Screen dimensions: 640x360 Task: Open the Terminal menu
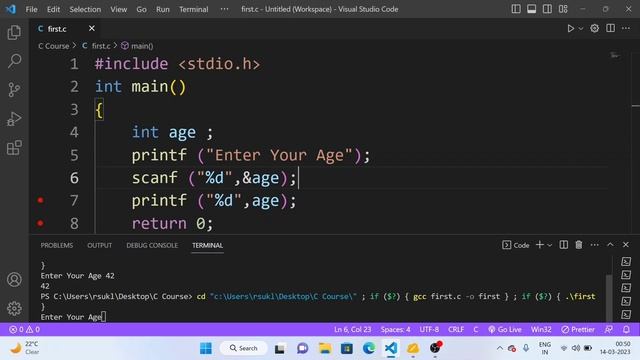tap(193, 9)
